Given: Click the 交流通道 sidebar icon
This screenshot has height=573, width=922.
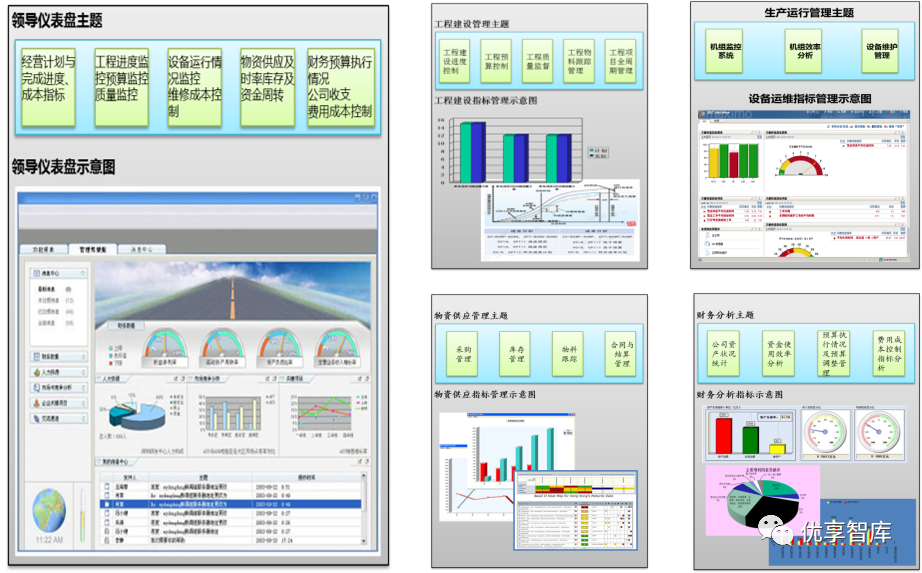Looking at the screenshot, I should coord(36,418).
